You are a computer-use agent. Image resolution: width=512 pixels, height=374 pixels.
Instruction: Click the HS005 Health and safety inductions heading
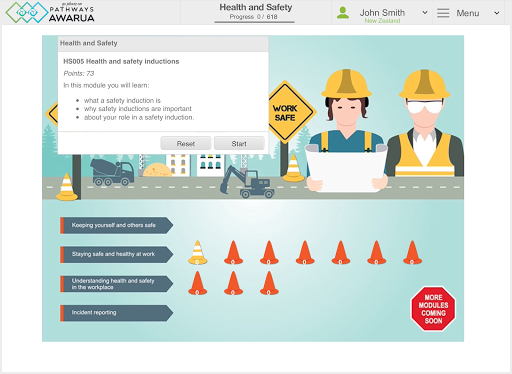click(x=121, y=61)
